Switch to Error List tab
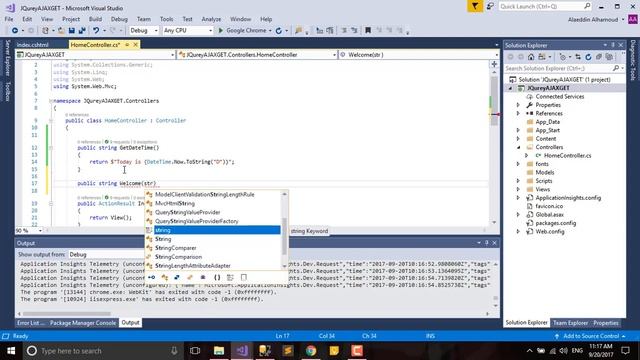640x360 pixels. [31, 323]
